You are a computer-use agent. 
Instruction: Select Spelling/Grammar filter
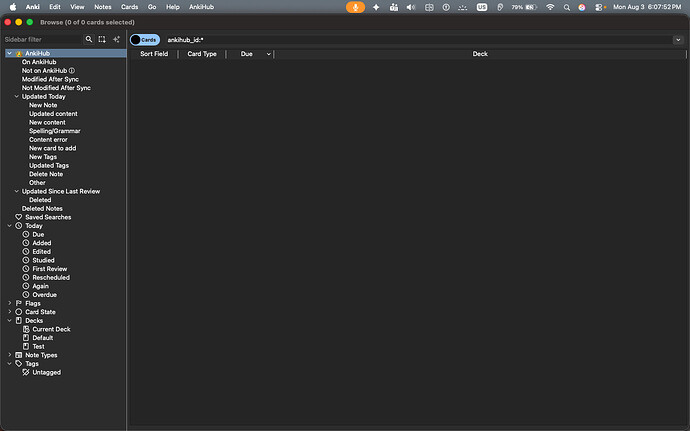(x=55, y=131)
